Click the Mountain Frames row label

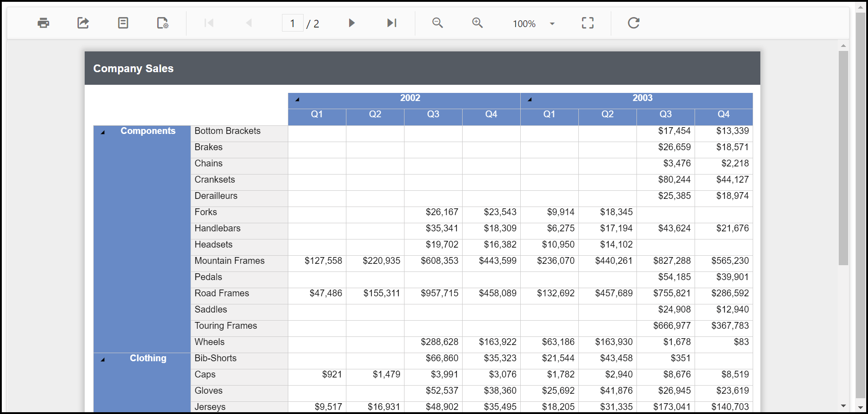click(x=230, y=261)
